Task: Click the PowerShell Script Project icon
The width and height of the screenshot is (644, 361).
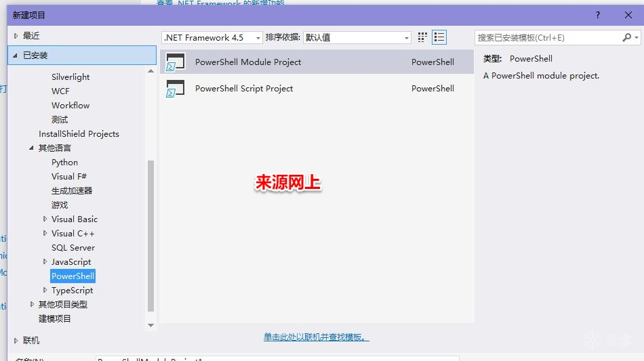Action: click(176, 88)
